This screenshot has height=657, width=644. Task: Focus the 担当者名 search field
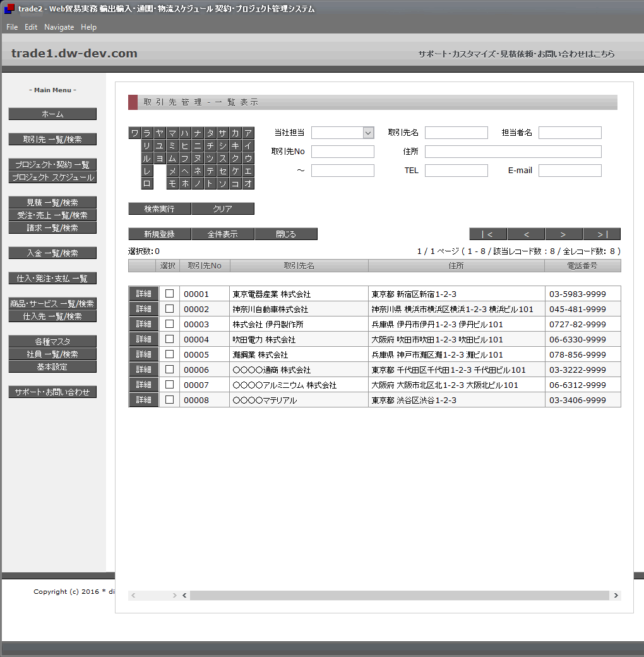570,133
